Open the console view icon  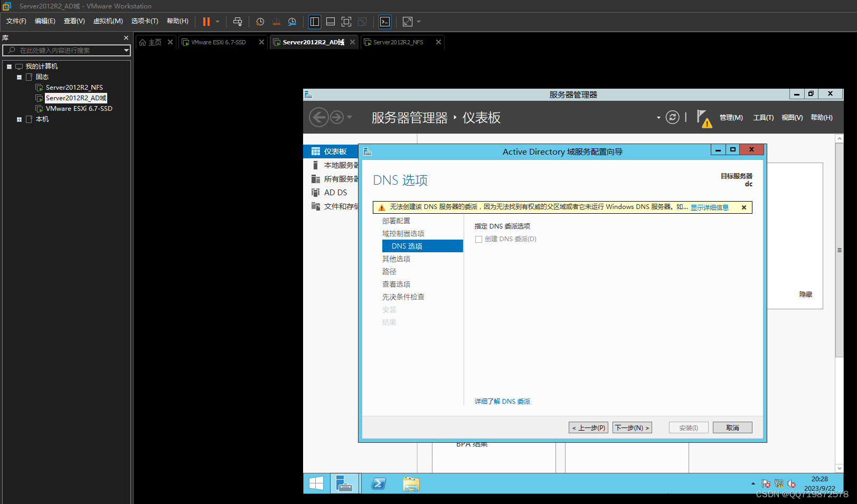[x=385, y=22]
